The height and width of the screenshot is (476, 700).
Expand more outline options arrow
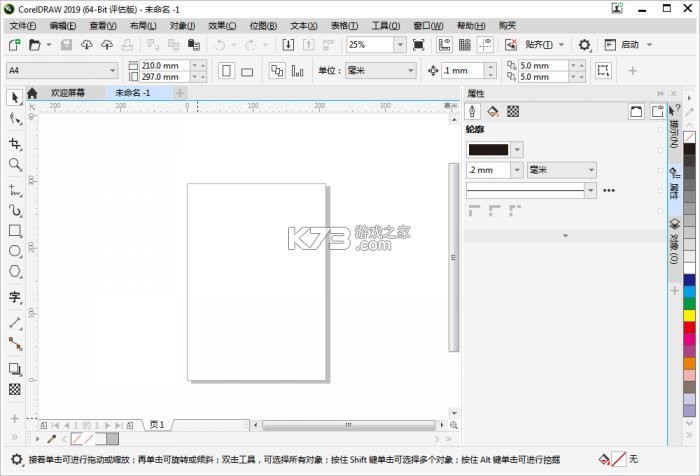coord(565,235)
